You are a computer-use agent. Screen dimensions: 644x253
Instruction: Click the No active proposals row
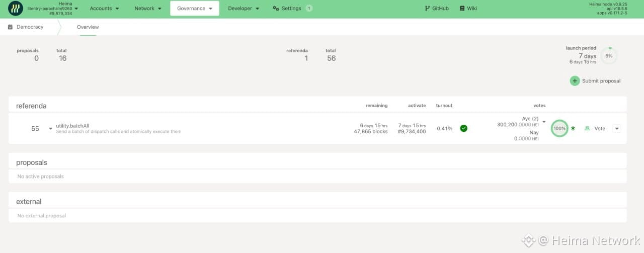tap(317, 177)
